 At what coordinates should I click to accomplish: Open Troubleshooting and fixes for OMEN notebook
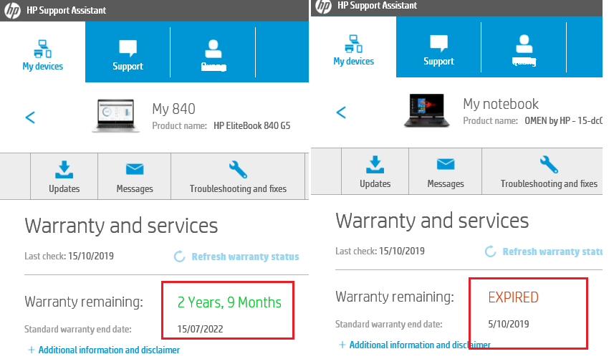pyautogui.click(x=549, y=172)
